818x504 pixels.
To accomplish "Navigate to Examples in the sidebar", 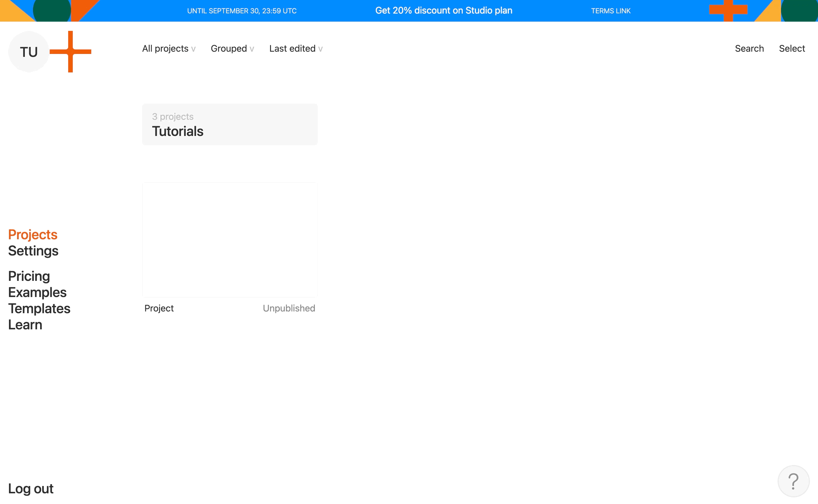I will [37, 292].
